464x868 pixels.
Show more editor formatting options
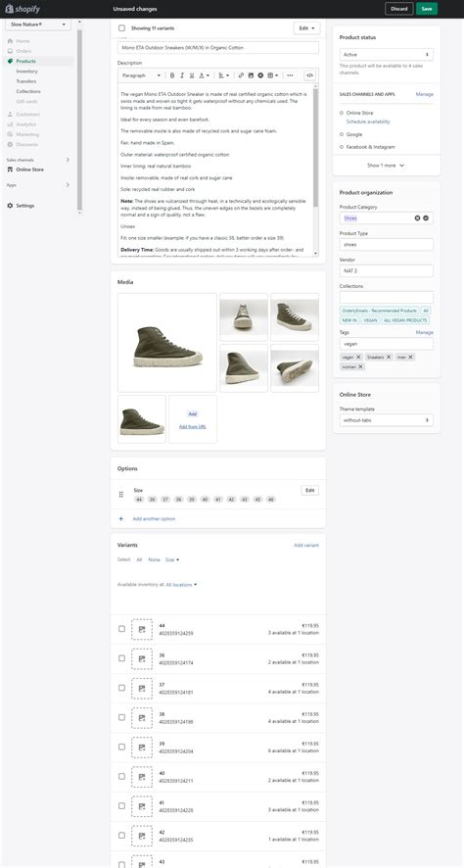coord(290,75)
